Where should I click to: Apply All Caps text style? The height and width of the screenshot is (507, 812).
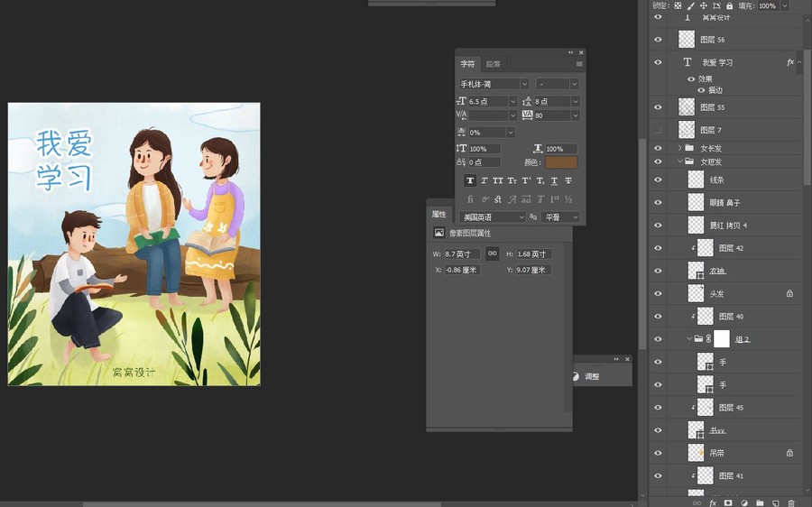point(498,180)
